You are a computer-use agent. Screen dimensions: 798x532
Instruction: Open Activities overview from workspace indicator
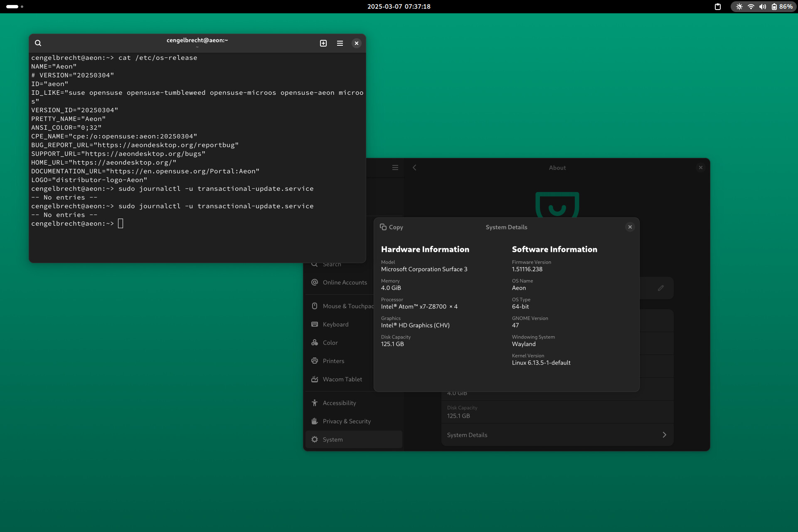[x=15, y=7]
